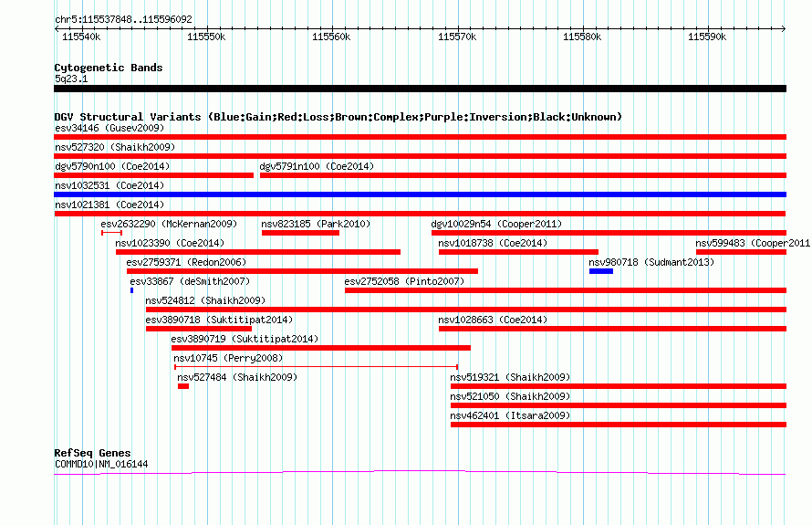The height and width of the screenshot is (525, 812).
Task: Open dgv10029n54 (Cooper2011) variant label
Action: click(x=496, y=224)
